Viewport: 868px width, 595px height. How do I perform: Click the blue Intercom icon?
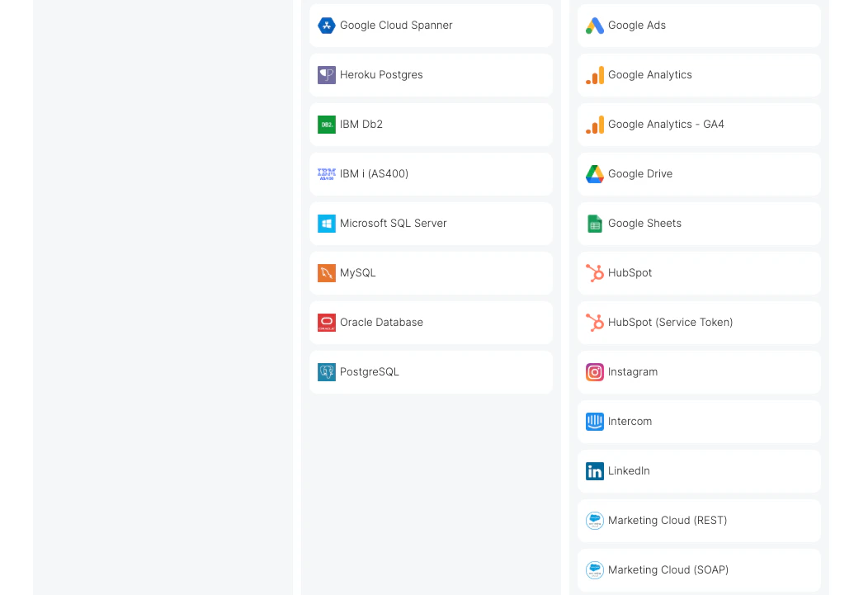595,422
